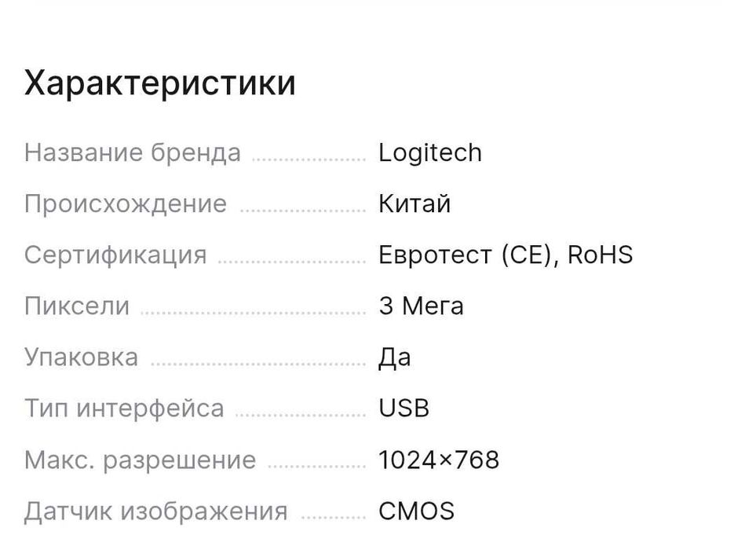Select the Упаковка label
The image size is (756, 550).
click(x=81, y=357)
